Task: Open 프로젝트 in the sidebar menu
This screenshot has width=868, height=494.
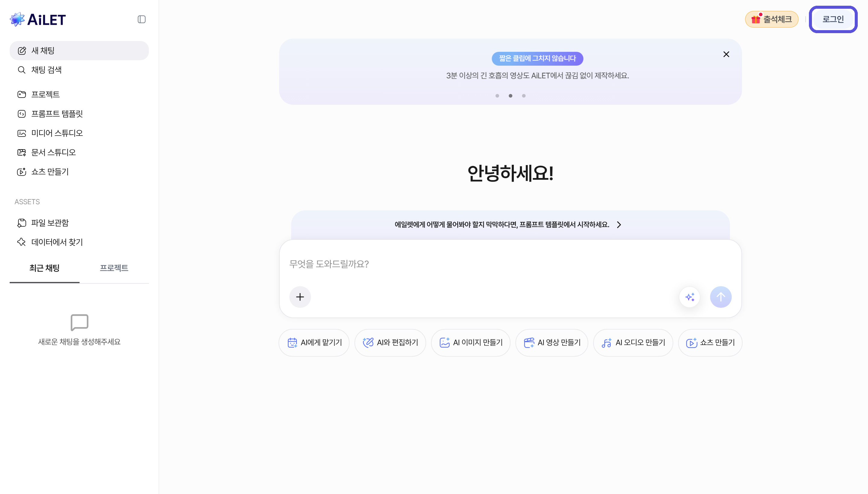Action: coord(79,94)
